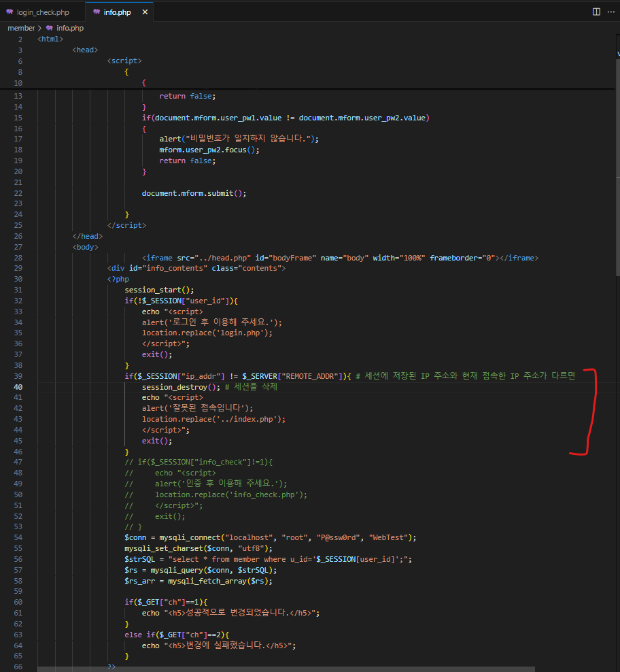The image size is (620, 672).
Task: Click the <body> tag on line 27
Action: tap(85, 248)
